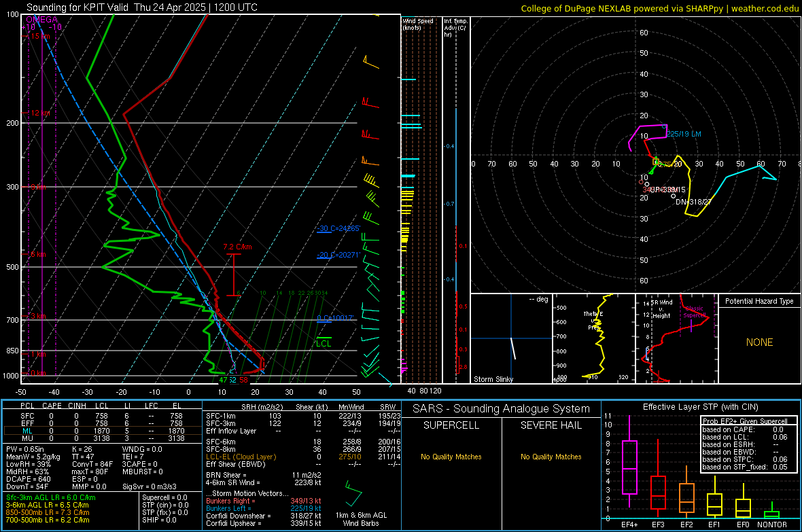The height and width of the screenshot is (532, 802).
Task: Click the 'TEI = 7' value
Action: point(133,457)
